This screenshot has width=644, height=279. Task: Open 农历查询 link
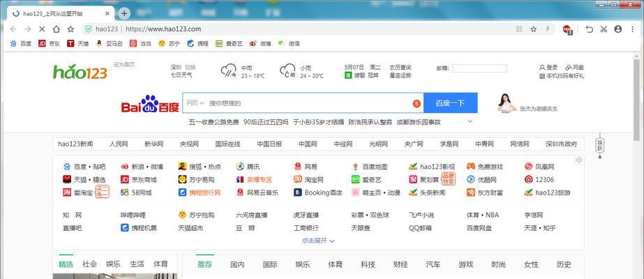[400, 67]
